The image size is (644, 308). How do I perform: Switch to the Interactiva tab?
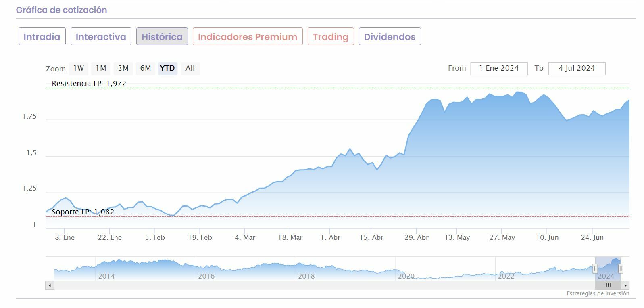101,37
